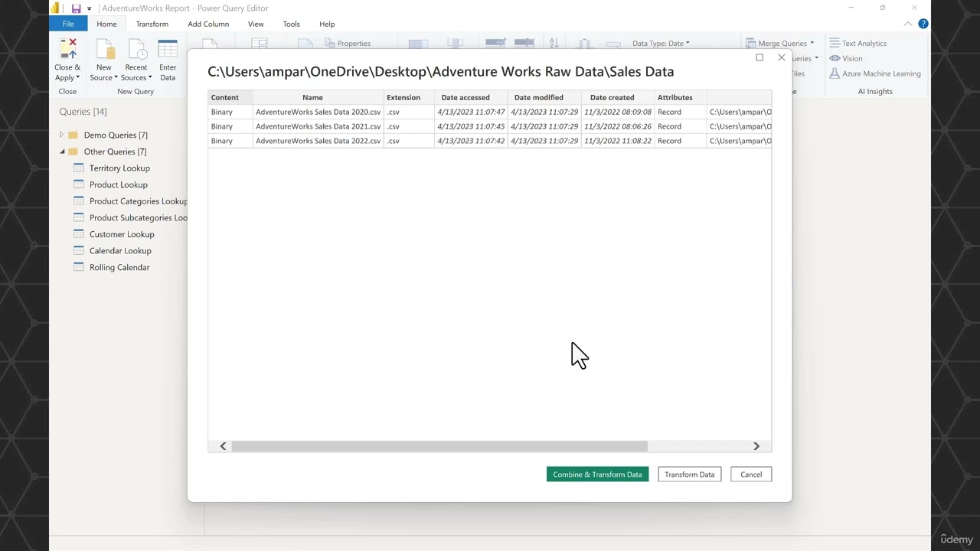980x551 pixels.
Task: Expand the Demo Queries [7] folder
Action: coord(61,135)
